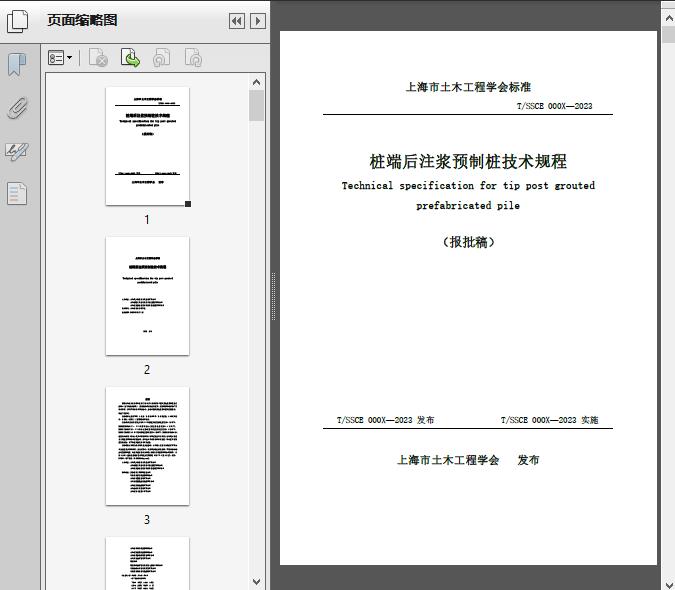Click the text (报批稿)
Screen dimensions: 675x590
coord(468,242)
